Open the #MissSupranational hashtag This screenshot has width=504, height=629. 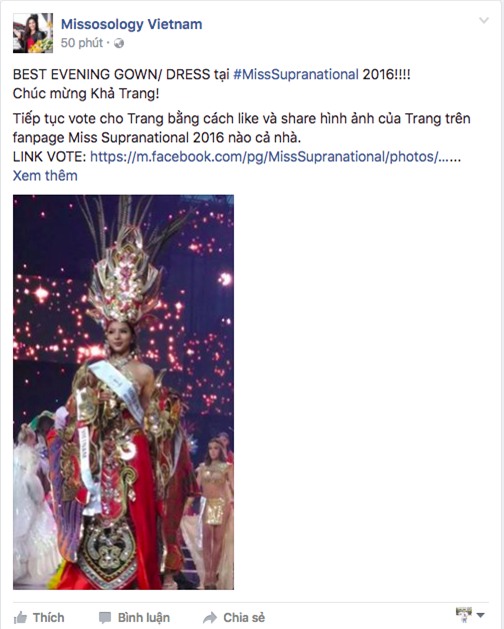[296, 75]
